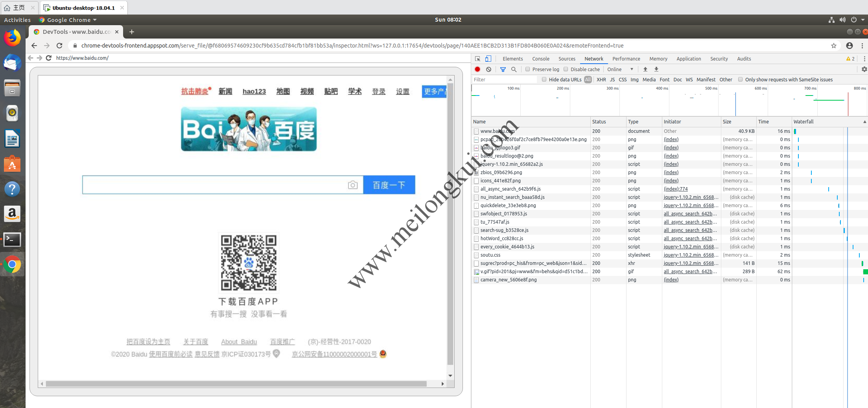Open network settings gear icon
This screenshot has width=868, height=408.
[864, 69]
